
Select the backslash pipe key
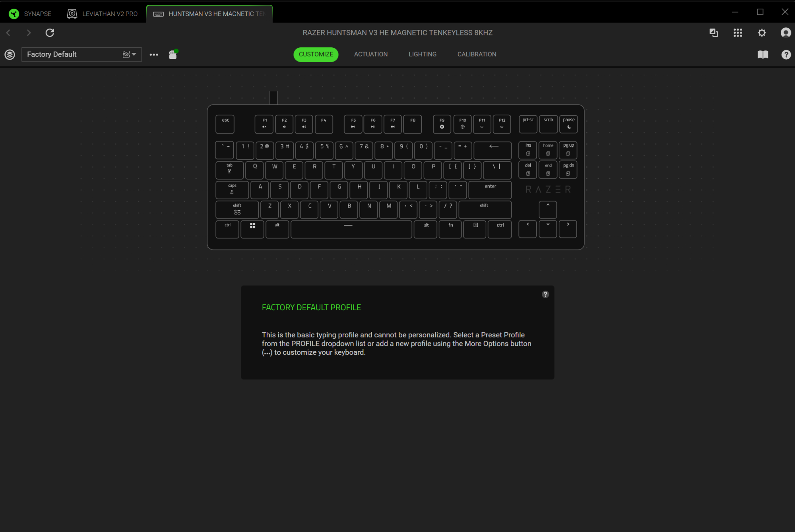497,170
